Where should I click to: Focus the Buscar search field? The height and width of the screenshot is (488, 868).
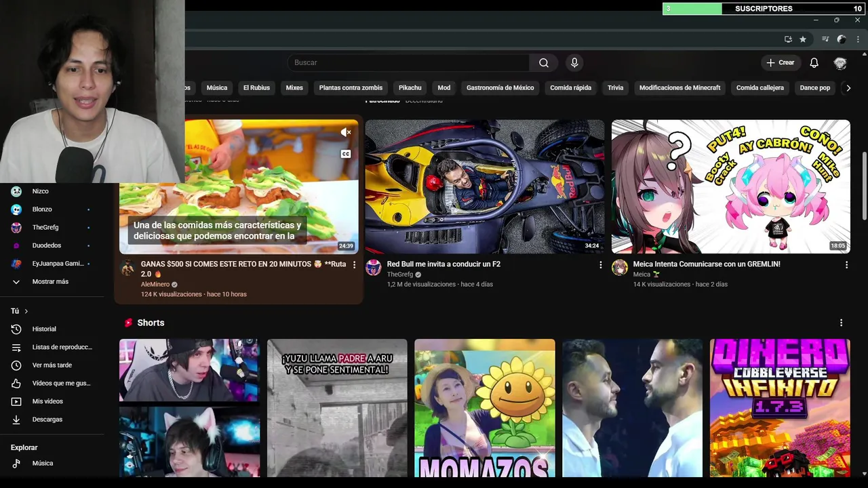click(408, 62)
